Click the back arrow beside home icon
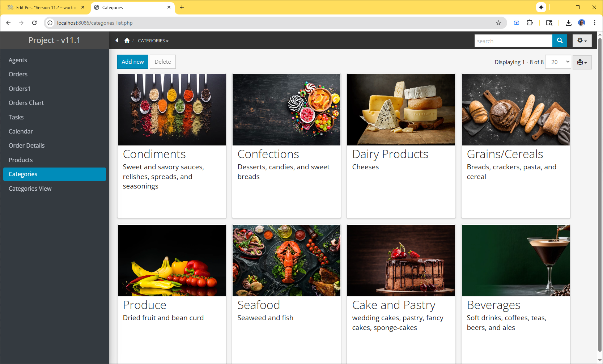The height and width of the screenshot is (364, 603). point(117,41)
